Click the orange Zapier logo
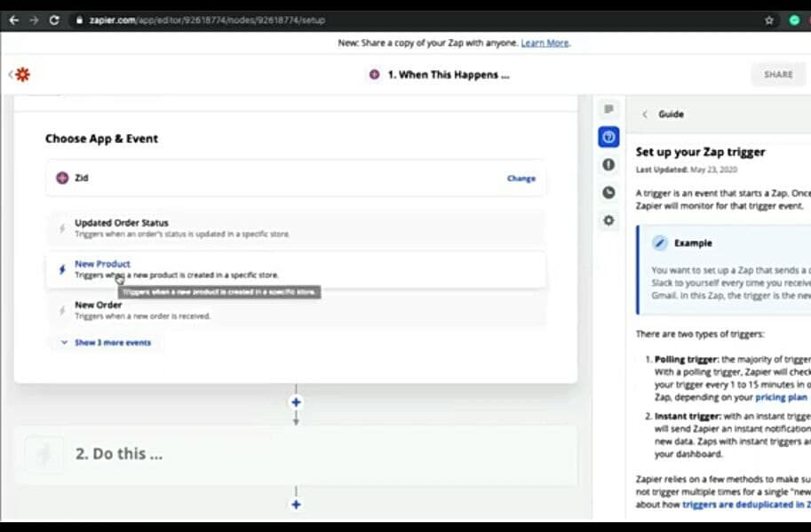 pos(22,75)
